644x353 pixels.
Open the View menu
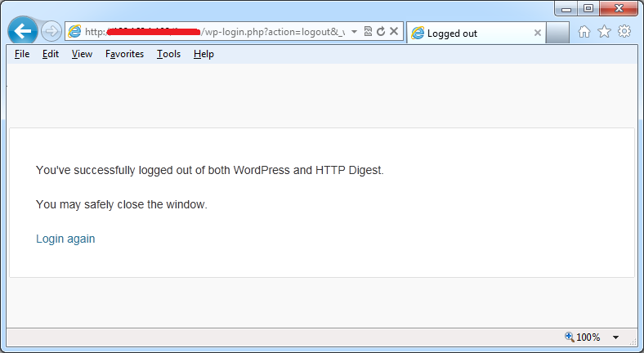[83, 54]
